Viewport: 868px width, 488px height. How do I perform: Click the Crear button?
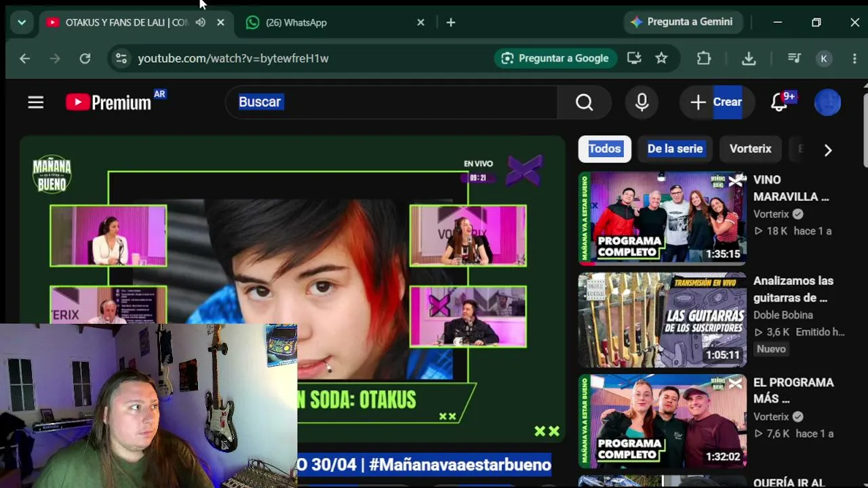[x=716, y=102]
